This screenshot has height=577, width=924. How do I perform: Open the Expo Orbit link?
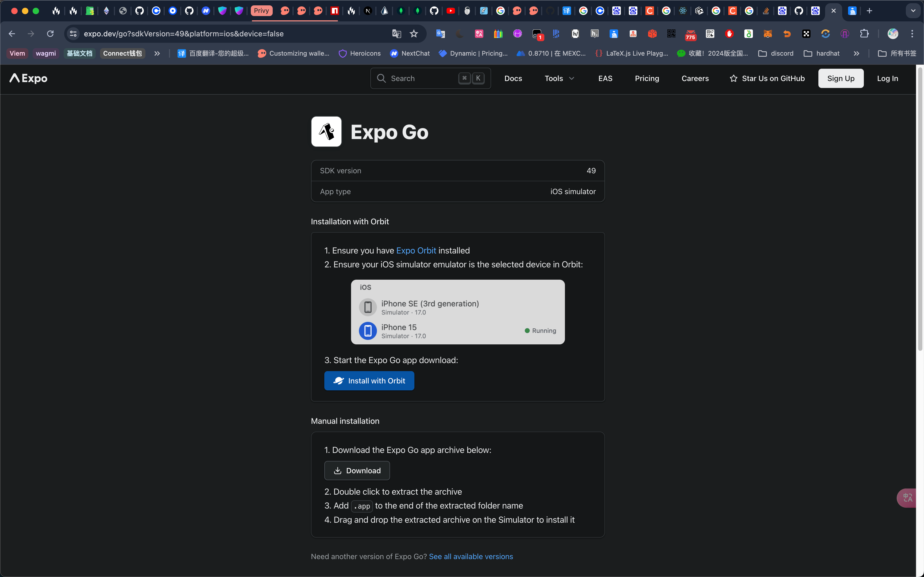tap(416, 250)
